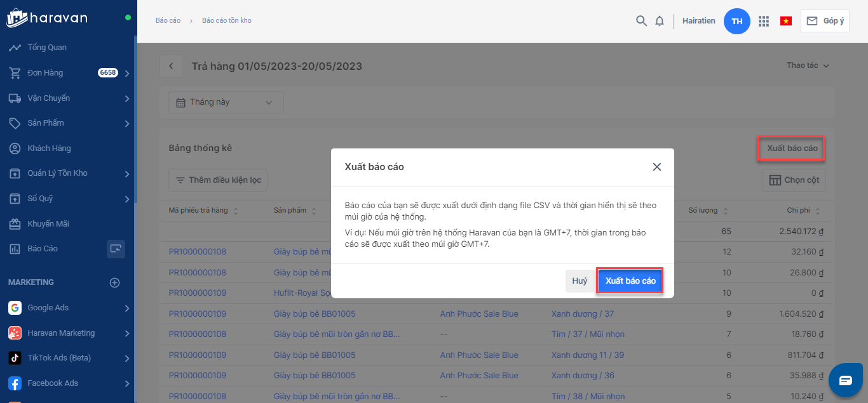Screen dimensions: 868x403
Task: Expand the Thao tác dropdown
Action: click(x=808, y=65)
